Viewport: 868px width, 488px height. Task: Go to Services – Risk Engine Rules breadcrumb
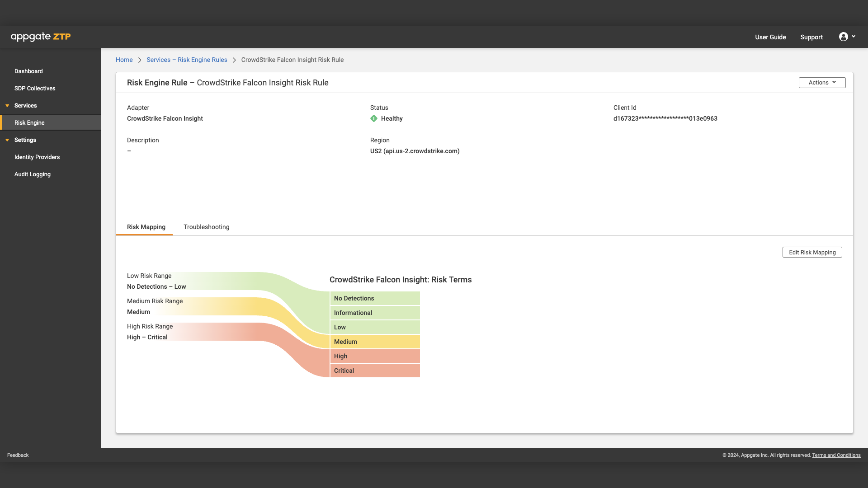187,60
